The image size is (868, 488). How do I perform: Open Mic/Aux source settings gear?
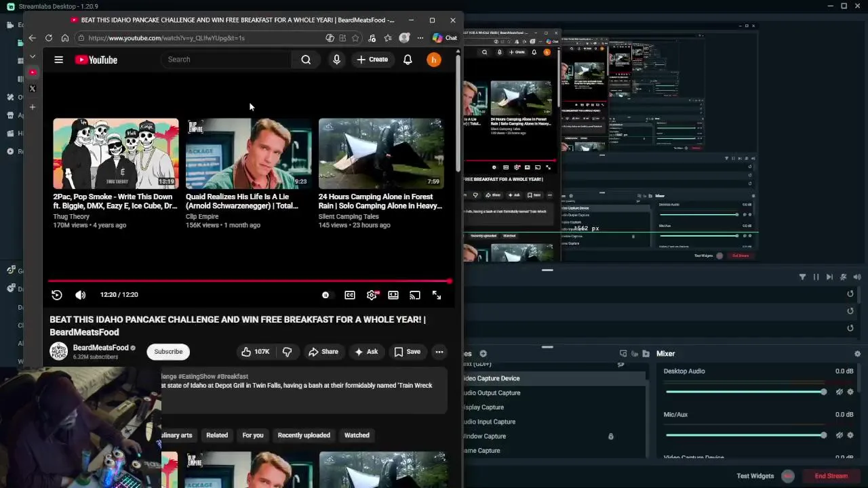click(850, 435)
